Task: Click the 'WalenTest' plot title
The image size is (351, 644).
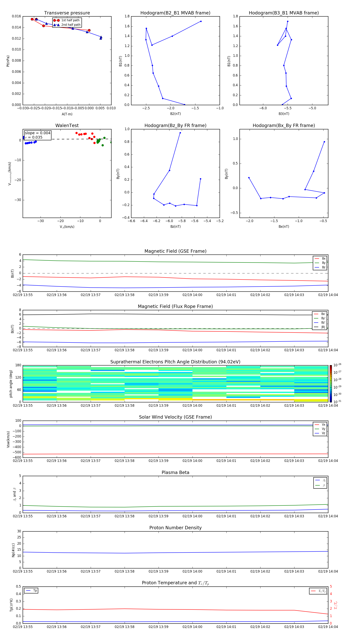Action: coord(67,125)
